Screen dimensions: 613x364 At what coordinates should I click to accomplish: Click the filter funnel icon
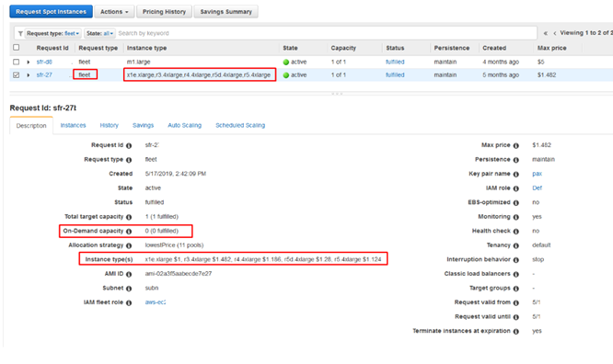(x=20, y=34)
